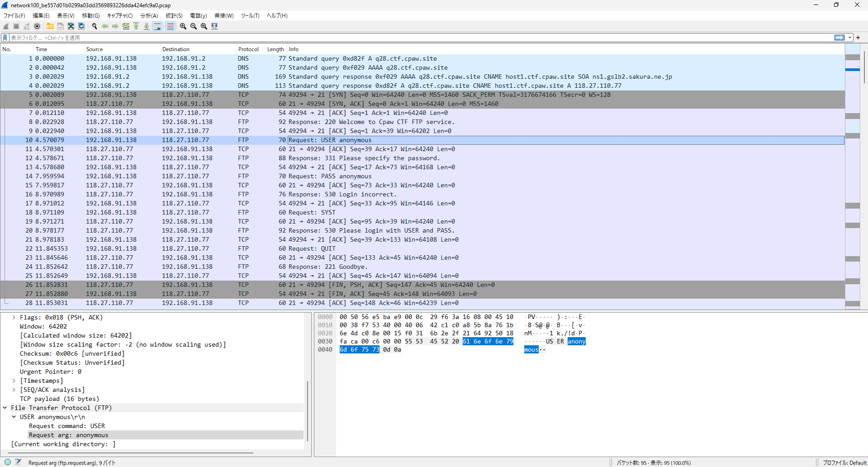Click the expert information circle in status bar
Screen dimensions: 868x467
(8, 462)
